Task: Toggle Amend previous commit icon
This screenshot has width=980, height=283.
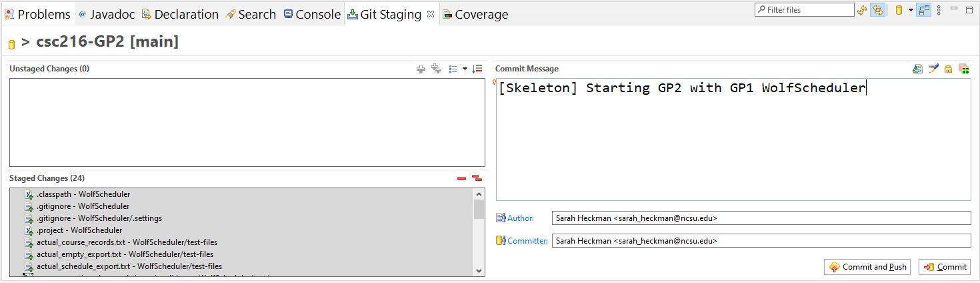Action: point(917,69)
